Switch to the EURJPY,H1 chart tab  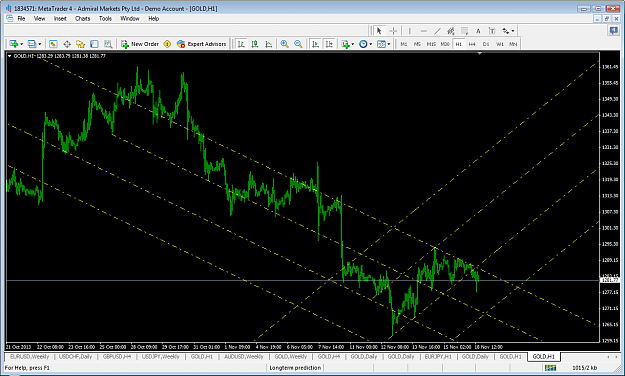[438, 356]
